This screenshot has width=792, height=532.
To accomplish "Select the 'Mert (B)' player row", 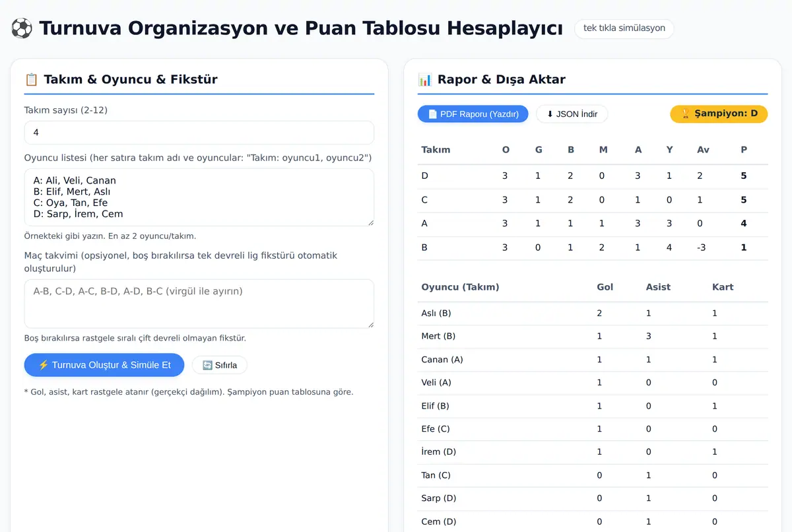I will click(x=593, y=337).
